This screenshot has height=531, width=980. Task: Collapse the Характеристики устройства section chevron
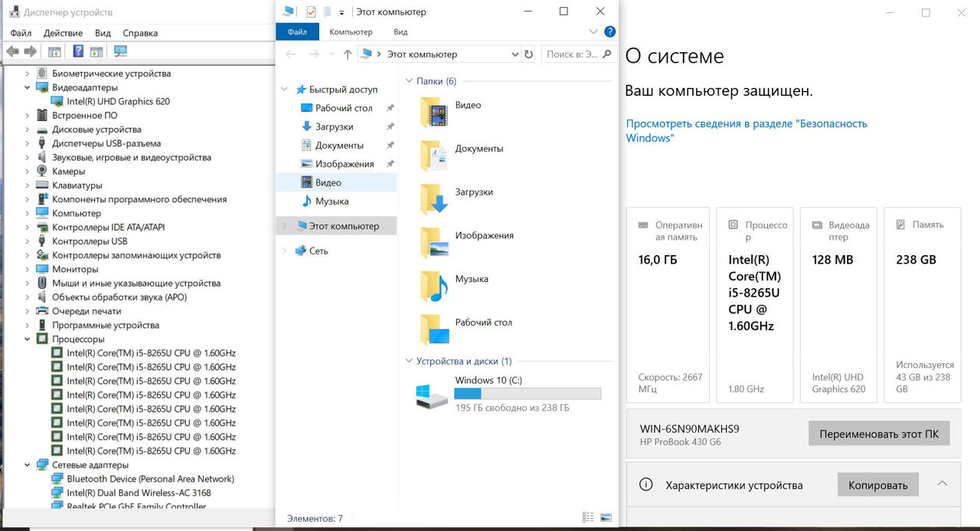(942, 483)
